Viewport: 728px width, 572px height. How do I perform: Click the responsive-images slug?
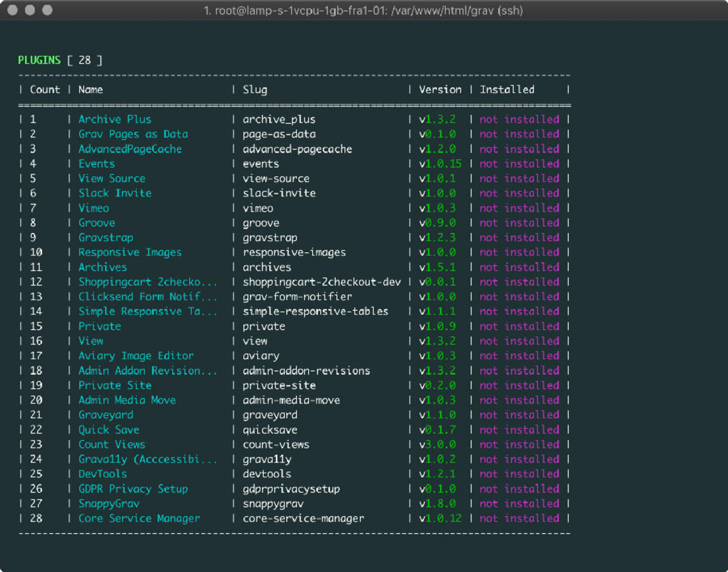pos(294,252)
